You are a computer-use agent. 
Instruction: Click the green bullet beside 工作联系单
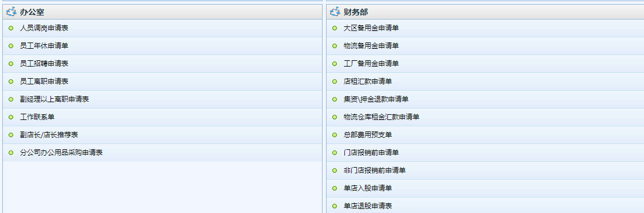click(11, 117)
